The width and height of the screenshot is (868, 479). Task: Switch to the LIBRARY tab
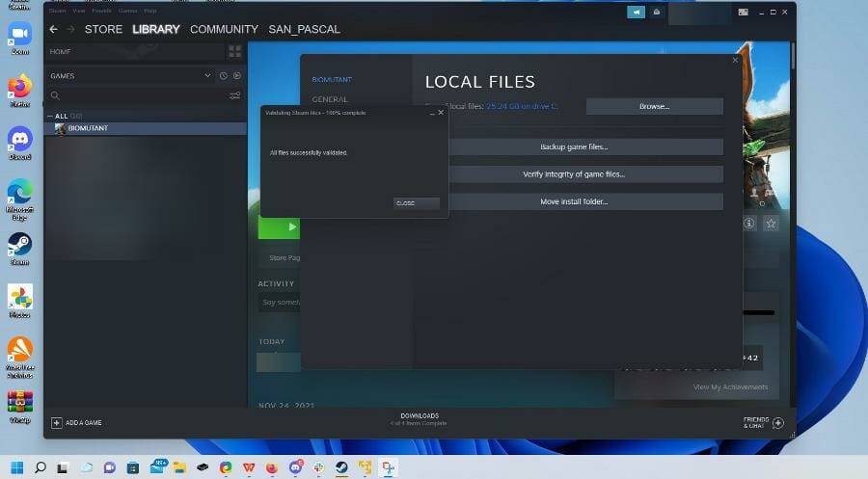pyautogui.click(x=156, y=29)
